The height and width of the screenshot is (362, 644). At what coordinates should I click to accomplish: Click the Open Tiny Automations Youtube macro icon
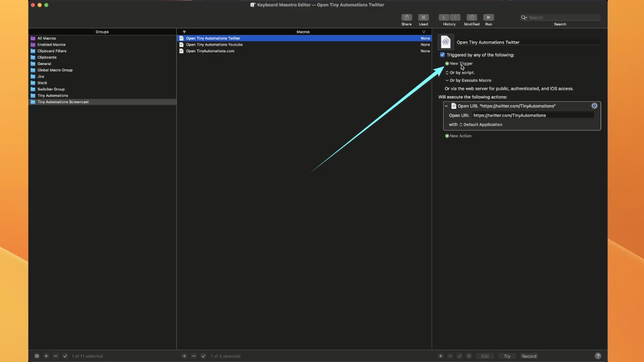point(182,45)
